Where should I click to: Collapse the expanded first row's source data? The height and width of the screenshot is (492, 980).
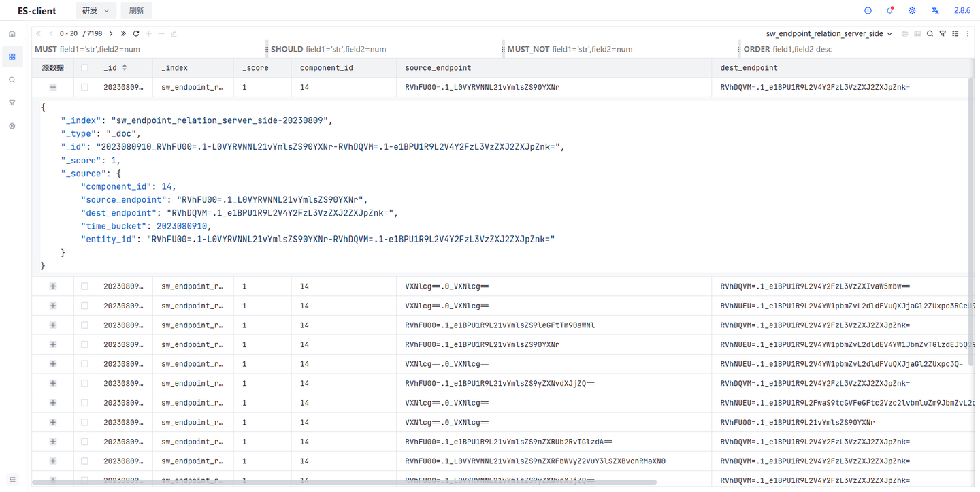click(x=52, y=87)
